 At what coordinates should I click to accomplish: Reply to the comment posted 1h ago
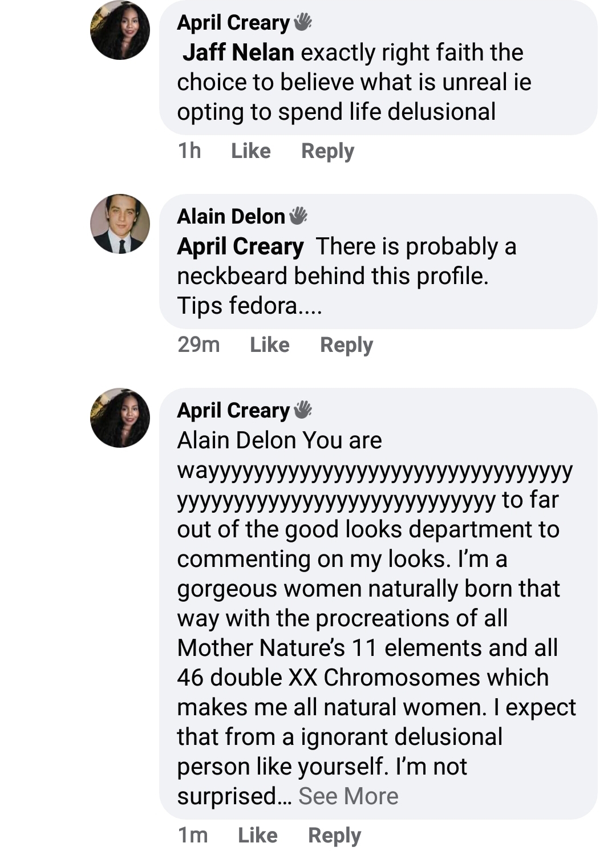pos(327,151)
